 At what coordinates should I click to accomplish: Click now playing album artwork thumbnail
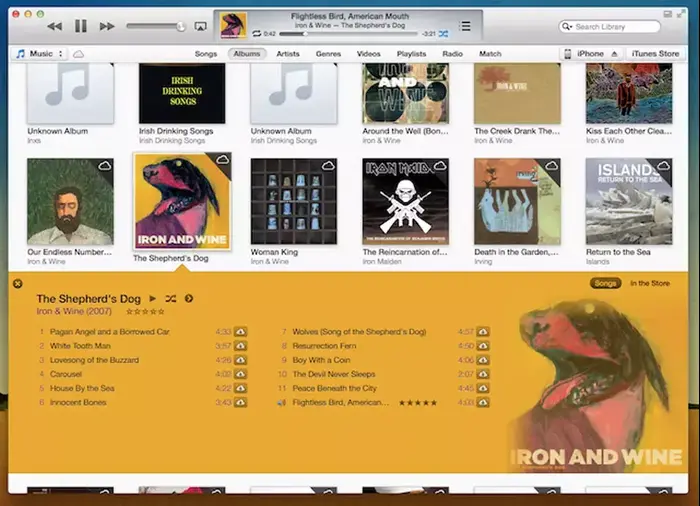coord(233,25)
